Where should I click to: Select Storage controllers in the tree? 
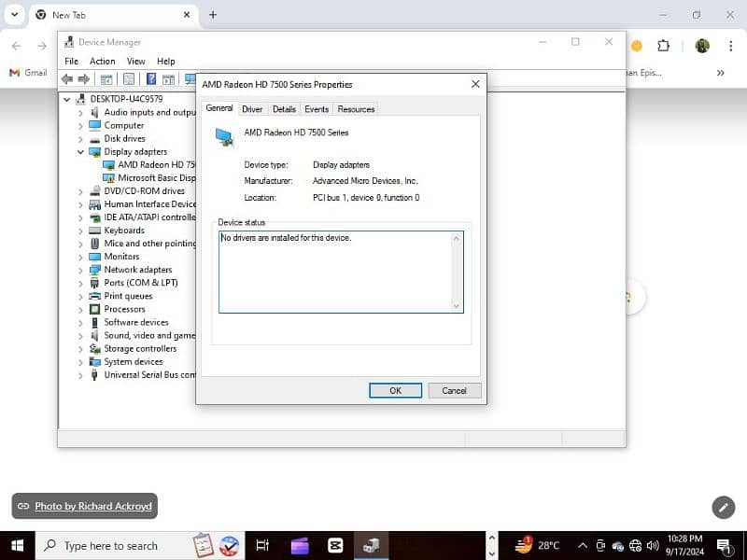tap(140, 348)
